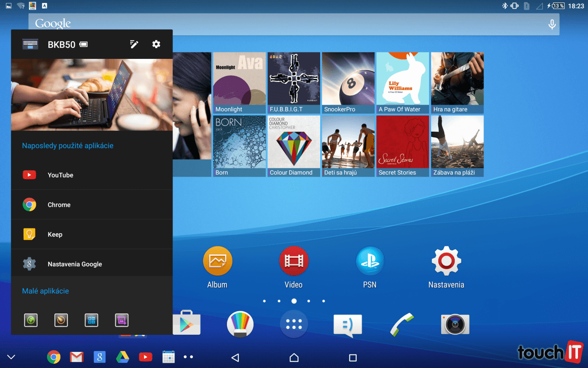
Task: Open Gmail from the bottom taskbar
Action: tap(77, 358)
